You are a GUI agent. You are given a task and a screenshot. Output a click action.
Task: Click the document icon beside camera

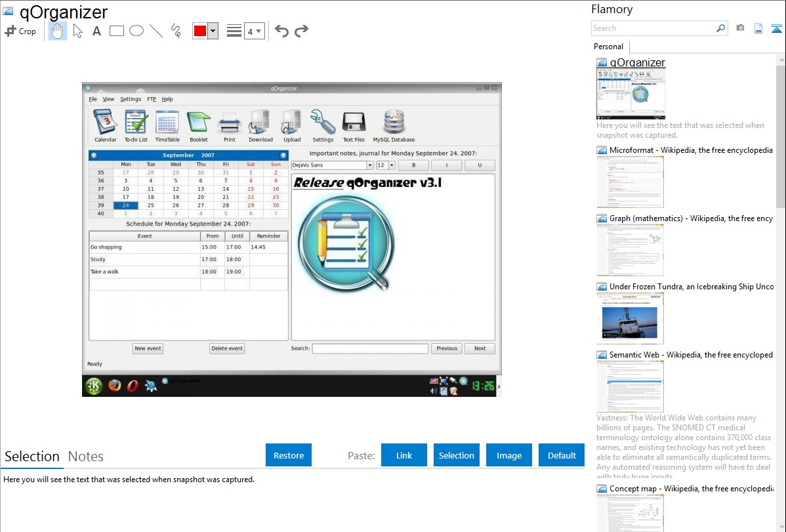click(758, 28)
